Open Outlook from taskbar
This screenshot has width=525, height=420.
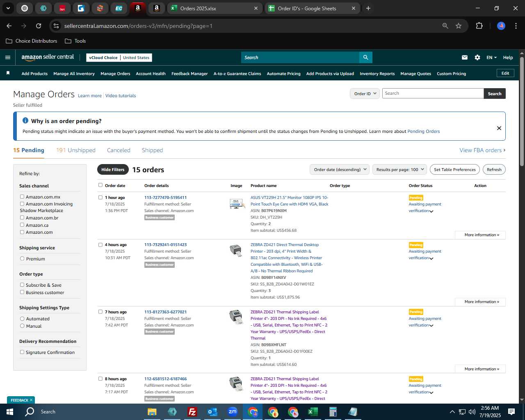(212, 412)
